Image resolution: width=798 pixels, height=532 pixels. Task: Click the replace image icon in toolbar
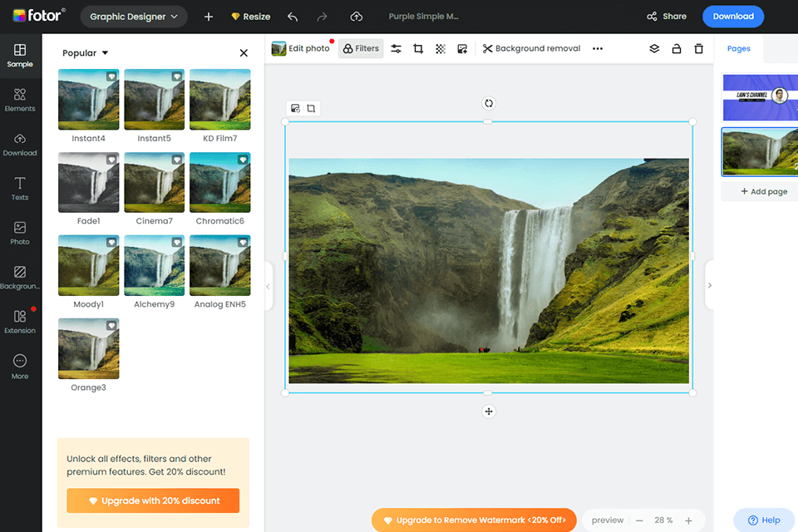coord(462,48)
